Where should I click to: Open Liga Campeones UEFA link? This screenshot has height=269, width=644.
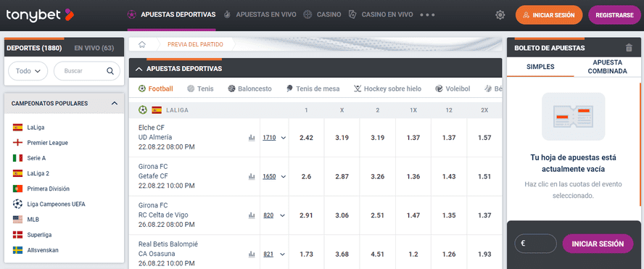click(x=56, y=204)
